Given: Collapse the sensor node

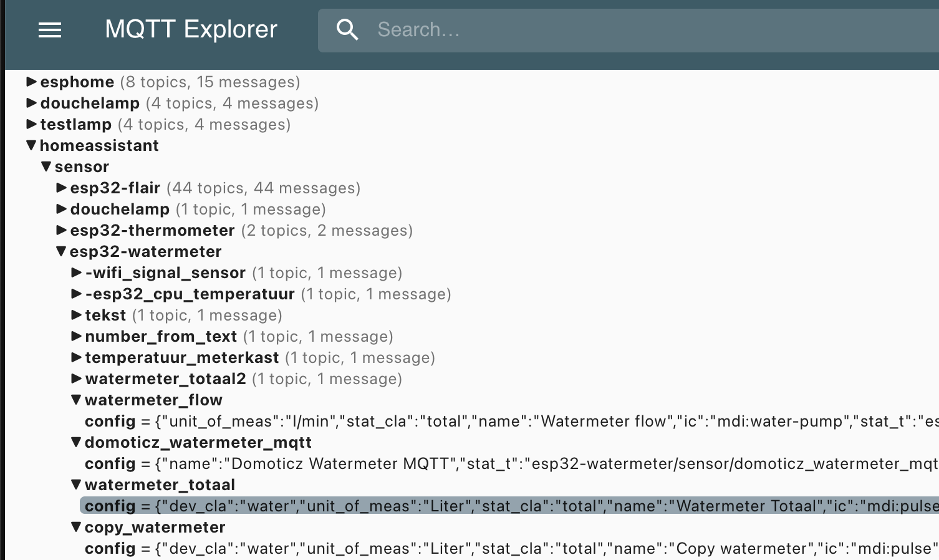Looking at the screenshot, I should coord(46,167).
